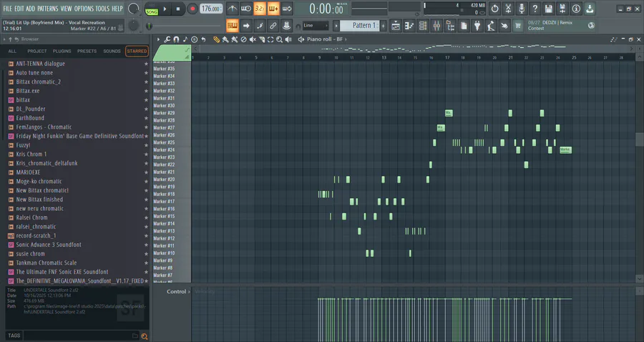Expand the Control lane selector arrow
644x342 pixels.
click(190, 291)
